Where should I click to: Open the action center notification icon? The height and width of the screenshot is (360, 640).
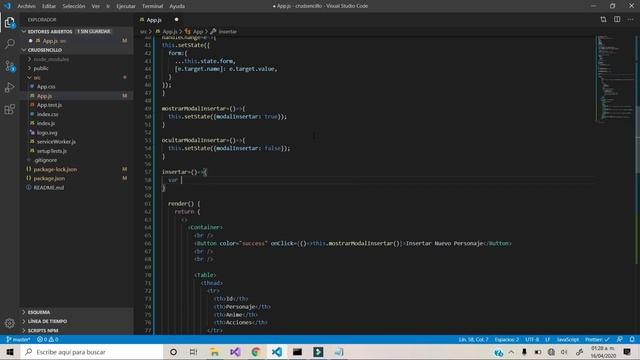tap(627, 352)
